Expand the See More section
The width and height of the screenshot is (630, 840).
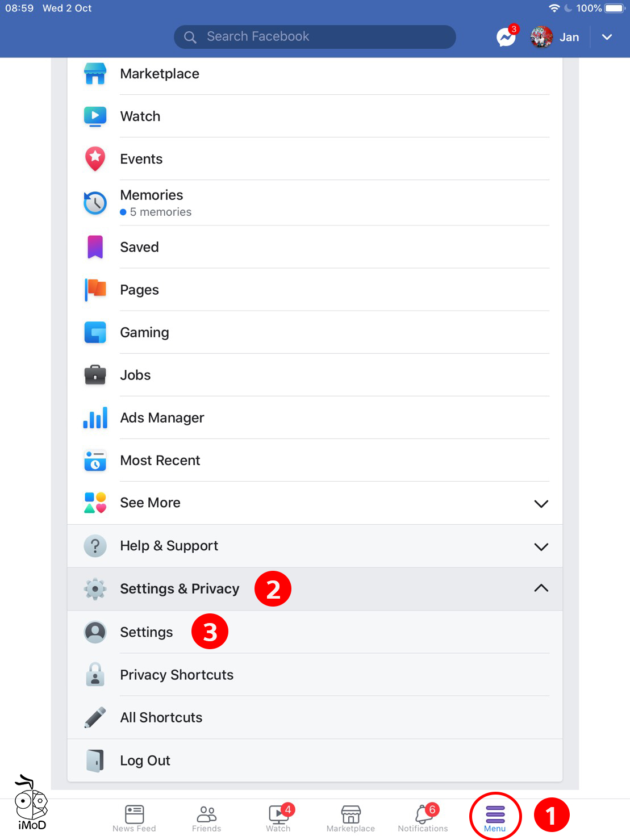pyautogui.click(x=540, y=503)
